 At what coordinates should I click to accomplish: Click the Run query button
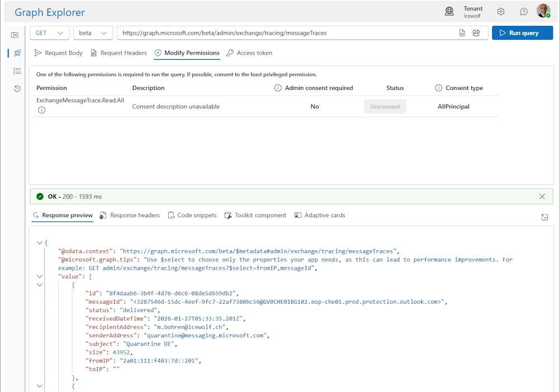pyautogui.click(x=522, y=33)
